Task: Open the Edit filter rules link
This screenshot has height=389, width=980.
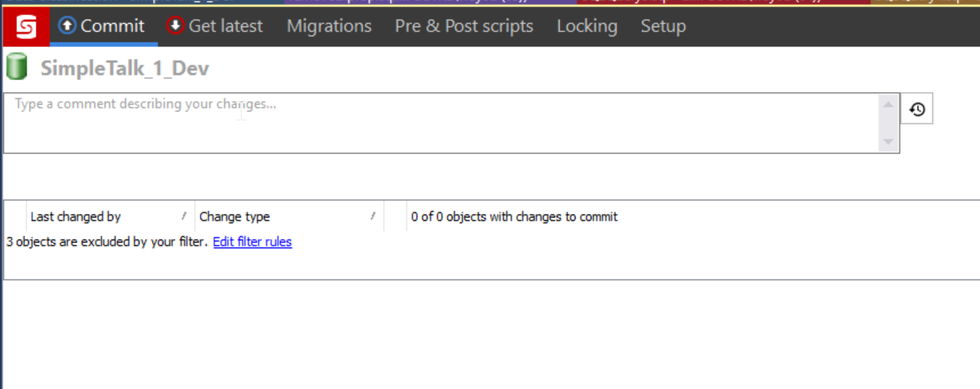Action: point(252,242)
